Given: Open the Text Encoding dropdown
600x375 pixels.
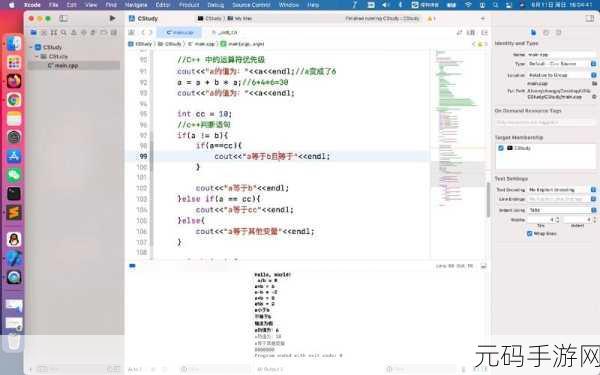Looking at the screenshot, I should coord(562,190).
